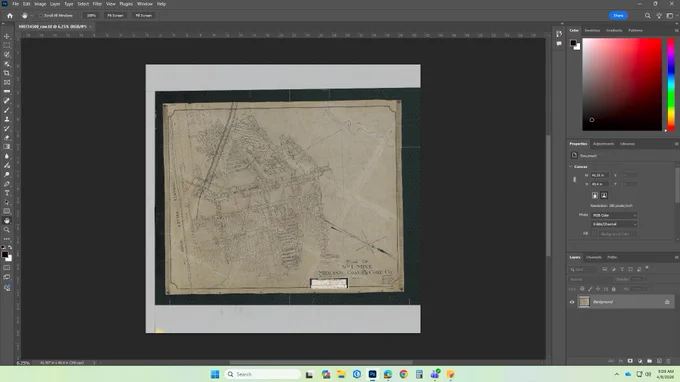
Task: Select the Horizontal Type tool
Action: point(7,193)
